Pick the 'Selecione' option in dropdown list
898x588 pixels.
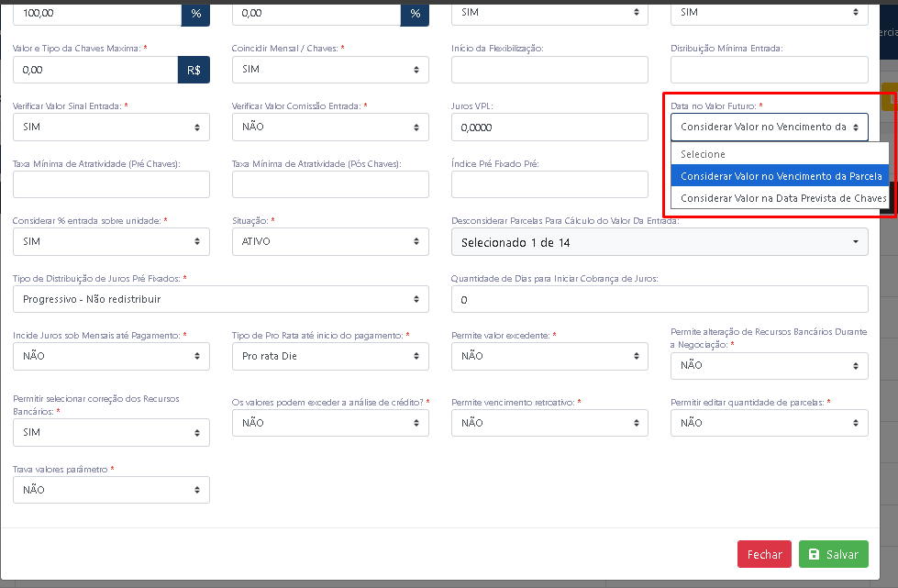tap(780, 154)
